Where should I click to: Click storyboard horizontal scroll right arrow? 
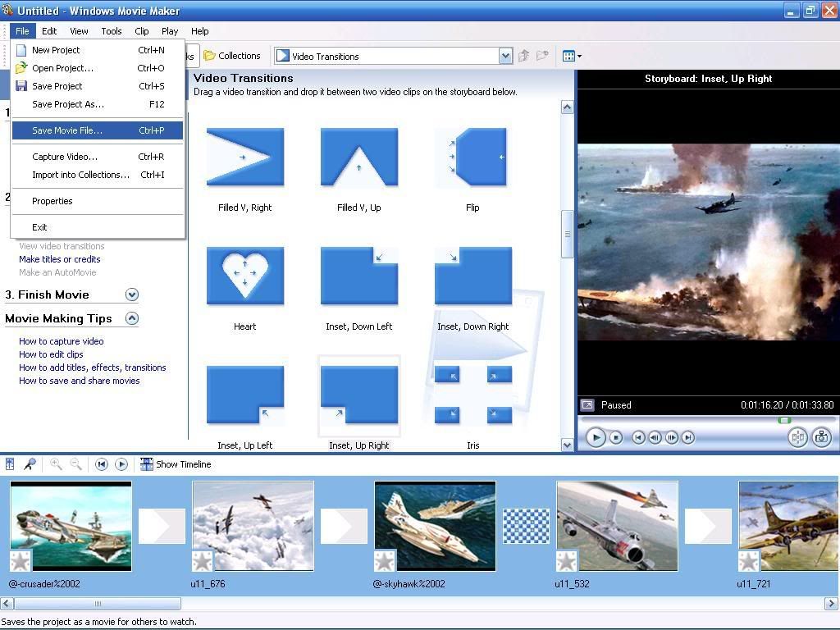830,604
